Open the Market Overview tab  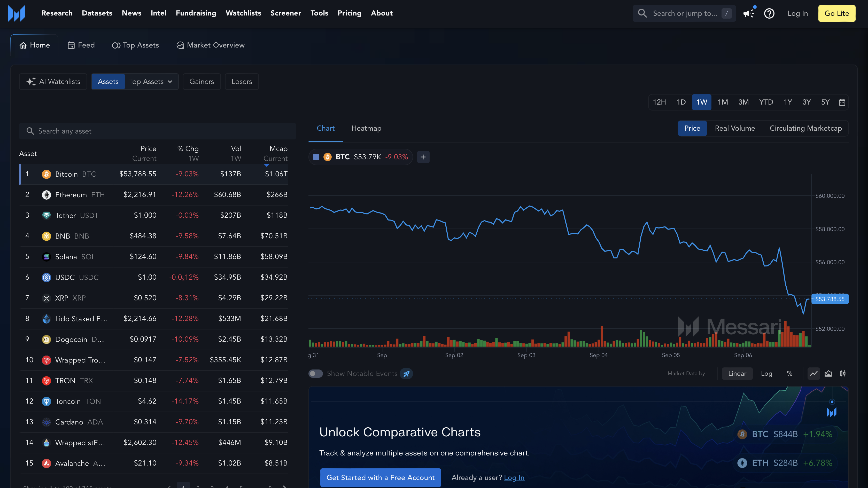pyautogui.click(x=211, y=45)
